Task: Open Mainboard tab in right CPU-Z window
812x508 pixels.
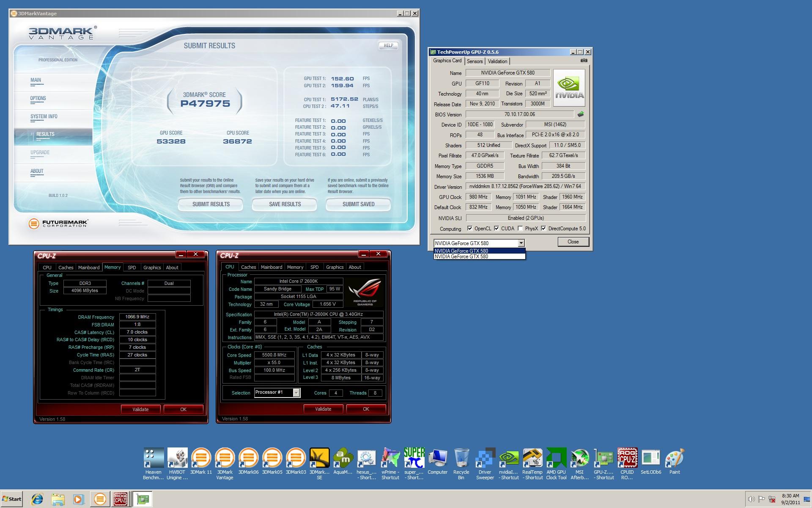Action: click(x=272, y=267)
